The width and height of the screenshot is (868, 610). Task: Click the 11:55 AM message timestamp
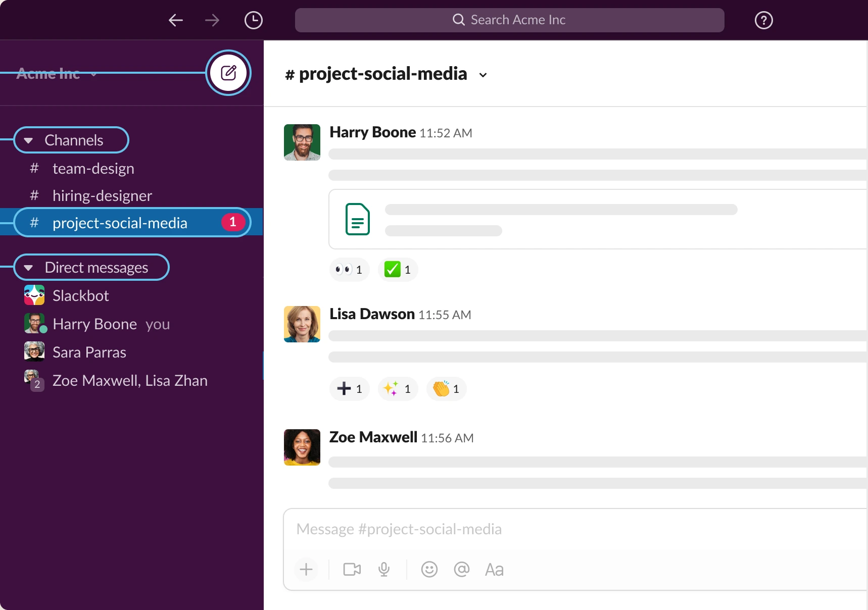[445, 315]
